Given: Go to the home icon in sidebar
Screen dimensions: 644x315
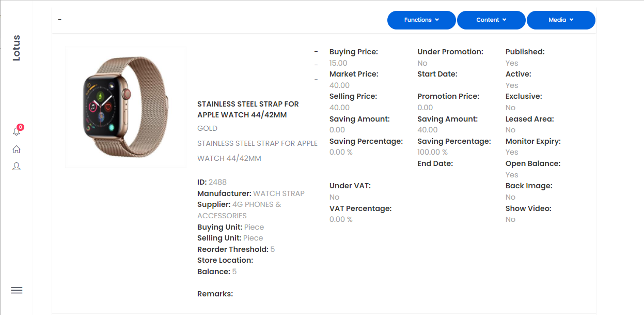Looking at the screenshot, I should pos(17,149).
